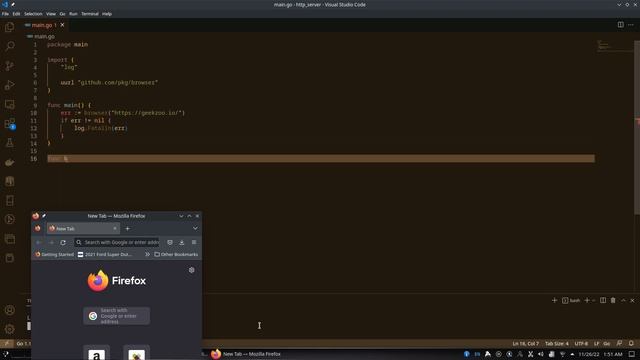Open the Manage gear in activity bar
Image resolution: width=640 pixels, height=360 pixels.
pyautogui.click(x=9, y=329)
